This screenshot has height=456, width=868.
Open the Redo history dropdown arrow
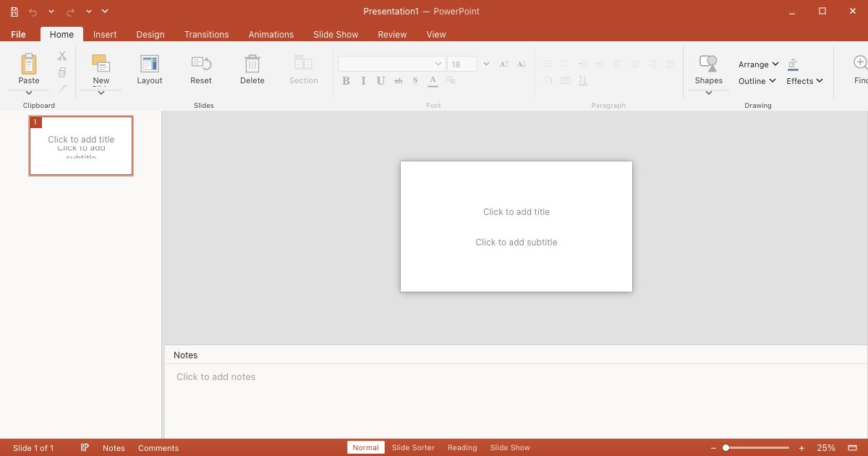pos(88,12)
